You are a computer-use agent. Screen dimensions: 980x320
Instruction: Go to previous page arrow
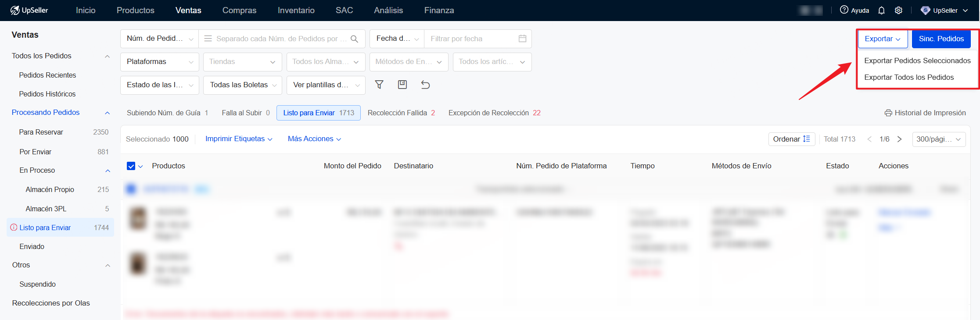click(869, 139)
